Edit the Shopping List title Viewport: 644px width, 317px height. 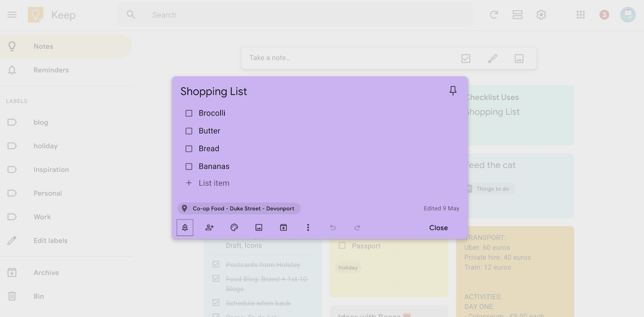[214, 91]
